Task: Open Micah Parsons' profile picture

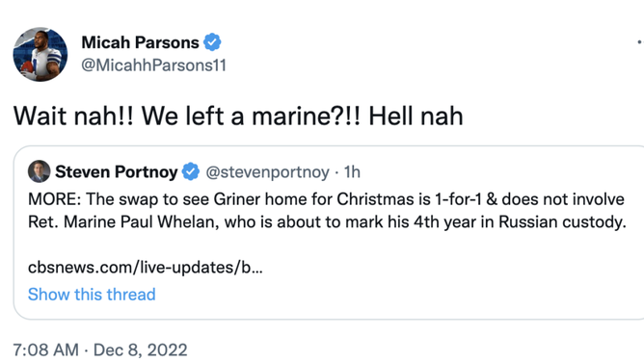Action: [40, 54]
